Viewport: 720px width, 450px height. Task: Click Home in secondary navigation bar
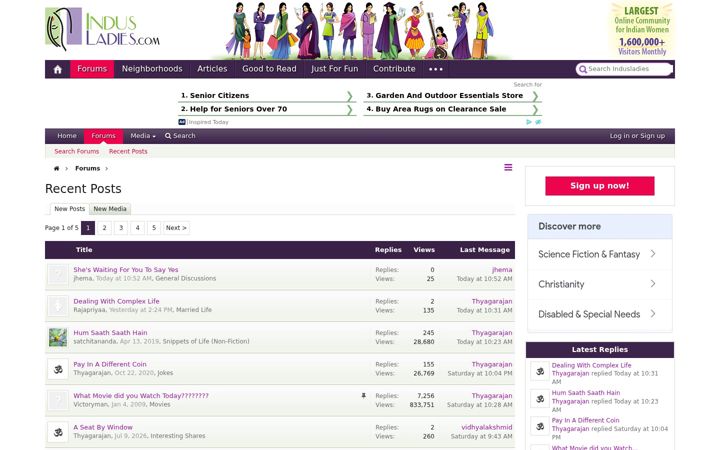(67, 136)
